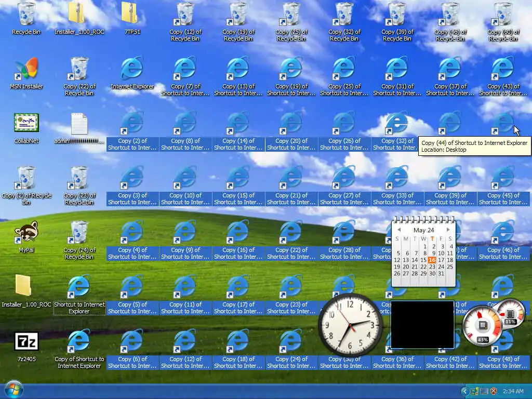Select the Installer_1.00_ROC folder icon

[x=26, y=291]
